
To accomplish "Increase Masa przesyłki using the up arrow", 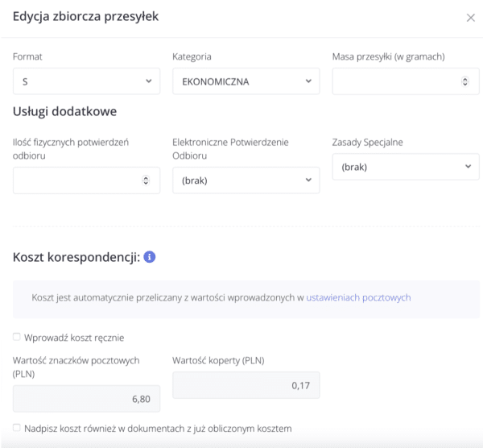I will (x=464, y=79).
